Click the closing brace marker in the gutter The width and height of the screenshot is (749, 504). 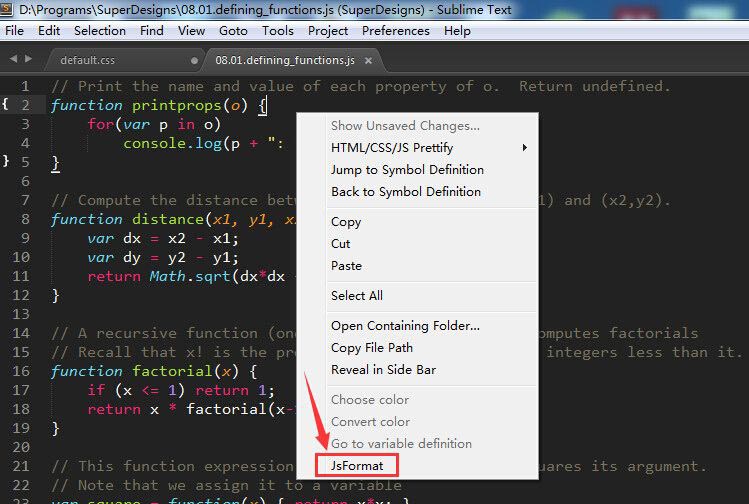(6, 160)
